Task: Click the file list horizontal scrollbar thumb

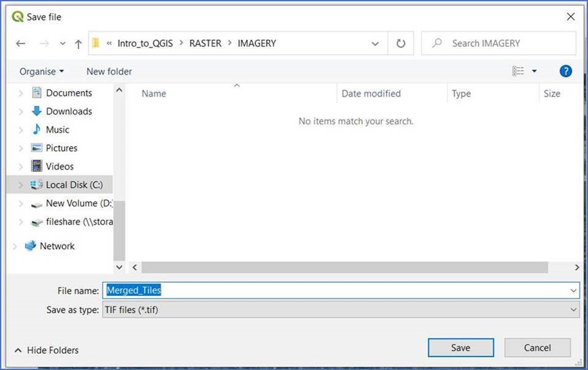Action: [345, 267]
